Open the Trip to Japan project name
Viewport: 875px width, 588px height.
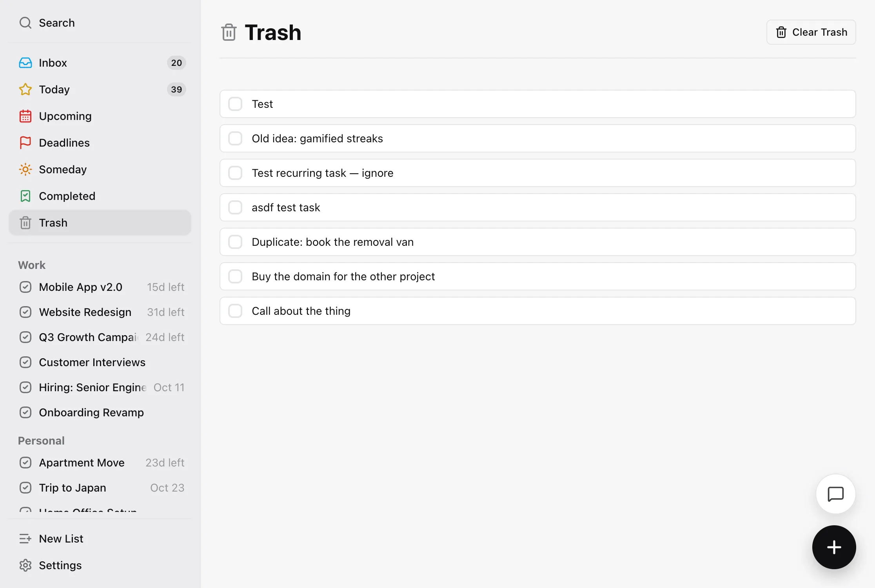coord(73,488)
